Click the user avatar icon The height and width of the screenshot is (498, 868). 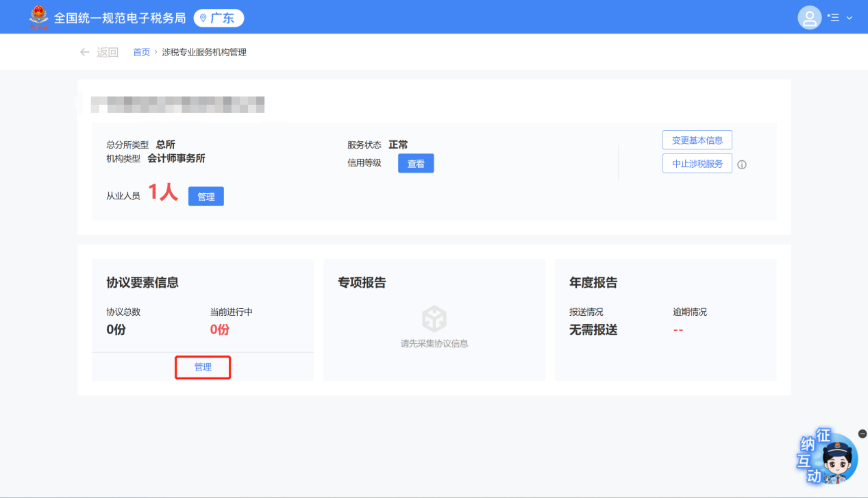pos(810,17)
